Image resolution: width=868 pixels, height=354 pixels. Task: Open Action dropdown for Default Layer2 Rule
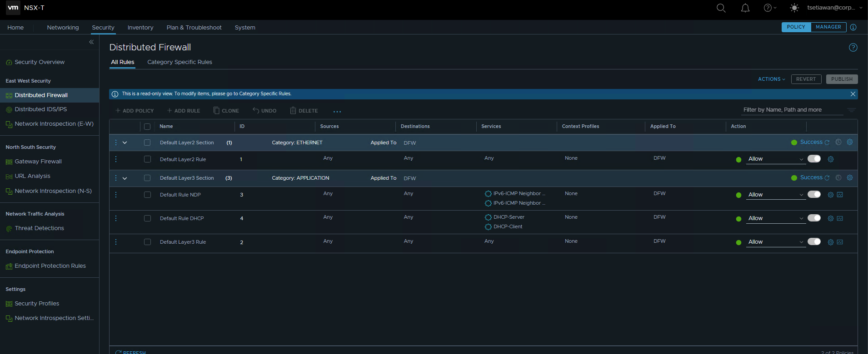coord(776,159)
